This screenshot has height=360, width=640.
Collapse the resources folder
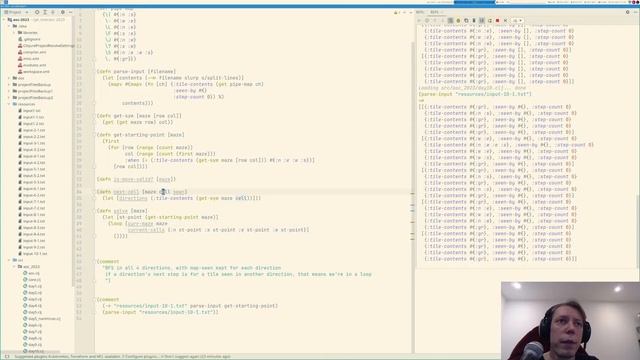tap(9, 104)
